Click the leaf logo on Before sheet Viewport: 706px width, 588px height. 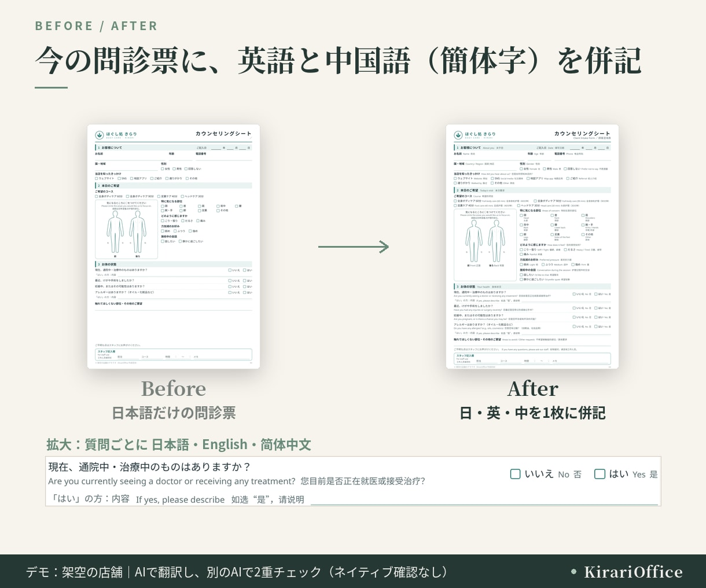[x=99, y=135]
